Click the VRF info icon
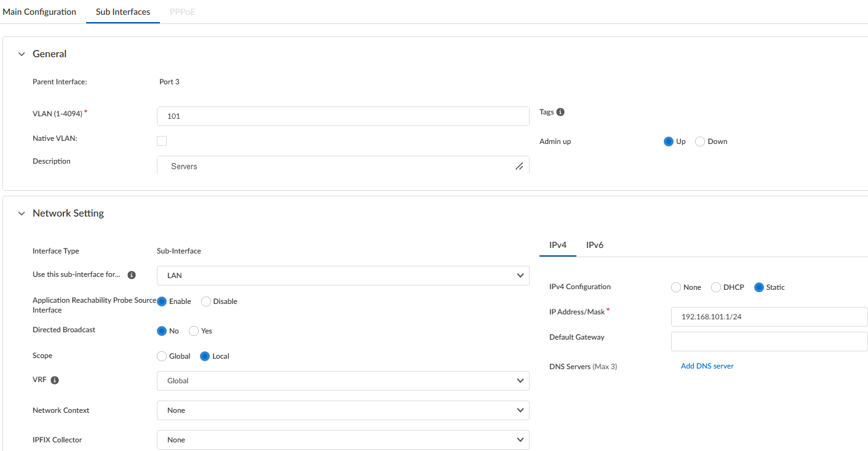 tap(55, 380)
